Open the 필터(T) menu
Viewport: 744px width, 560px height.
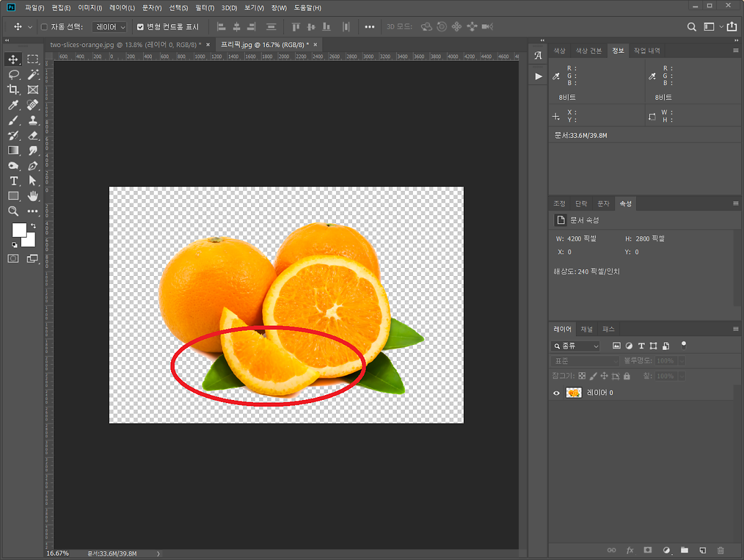204,8
